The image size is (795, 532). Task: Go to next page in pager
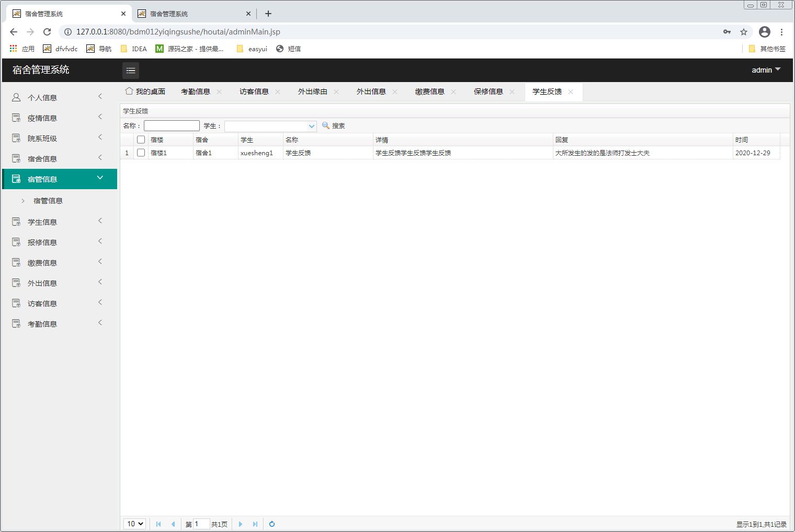click(x=241, y=524)
